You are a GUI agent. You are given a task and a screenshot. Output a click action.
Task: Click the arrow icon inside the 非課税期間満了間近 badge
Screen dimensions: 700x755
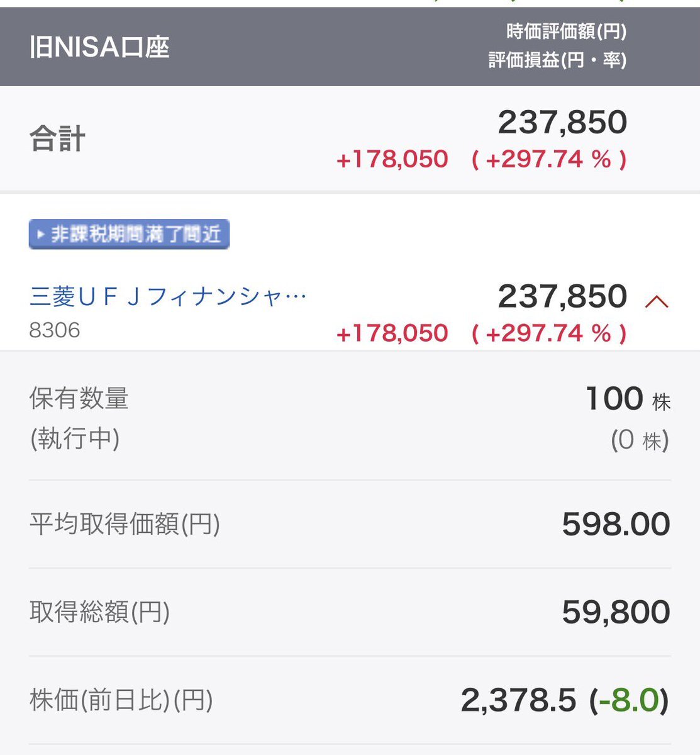pos(41,235)
